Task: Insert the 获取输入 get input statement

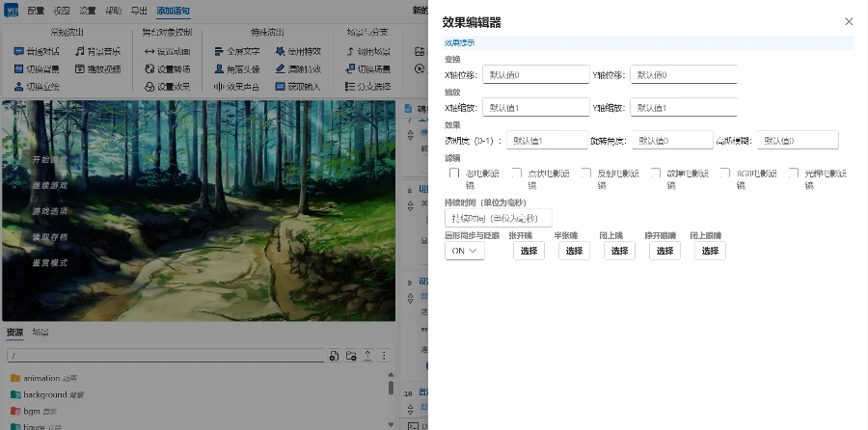Action: tap(298, 87)
